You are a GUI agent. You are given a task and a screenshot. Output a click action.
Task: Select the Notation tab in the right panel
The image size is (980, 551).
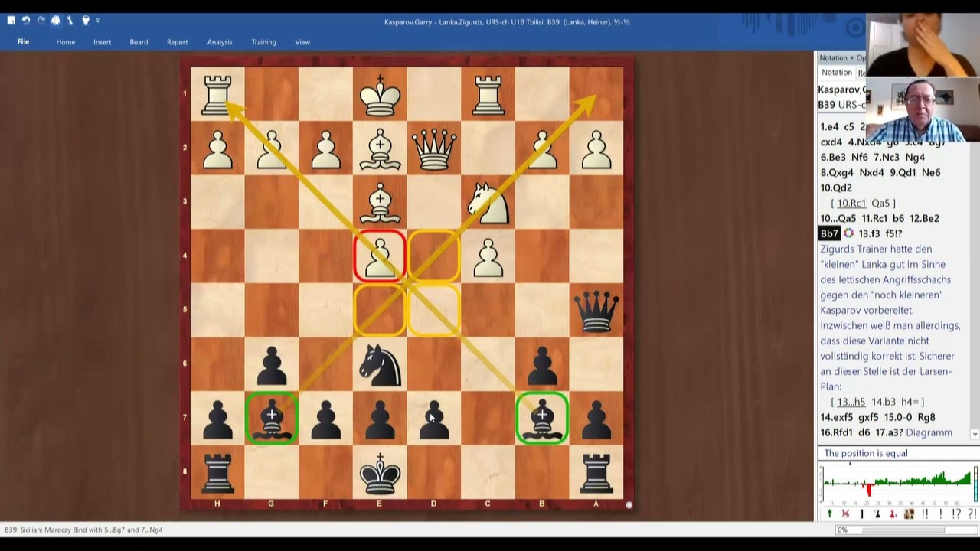[x=837, y=73]
